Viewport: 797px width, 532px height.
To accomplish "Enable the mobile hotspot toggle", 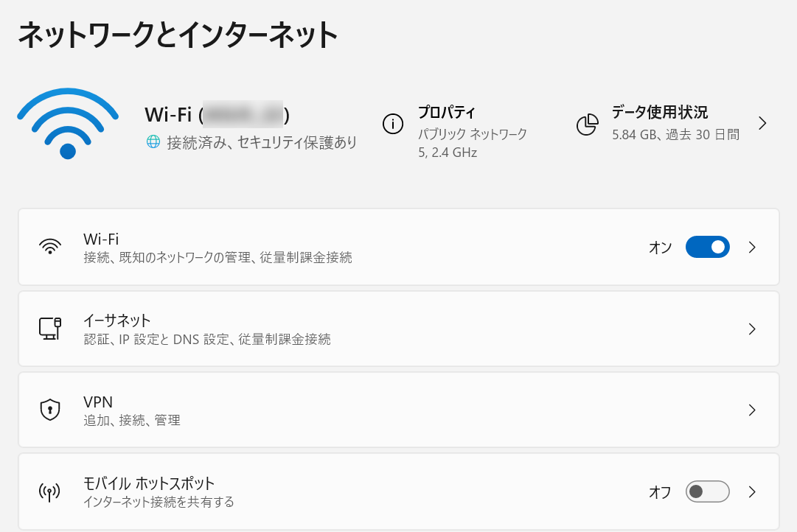I will point(707,491).
